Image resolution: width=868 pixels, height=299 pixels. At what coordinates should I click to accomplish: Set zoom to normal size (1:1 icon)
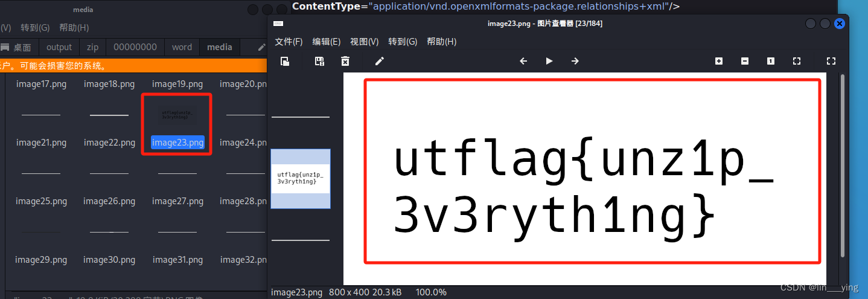coord(771,61)
